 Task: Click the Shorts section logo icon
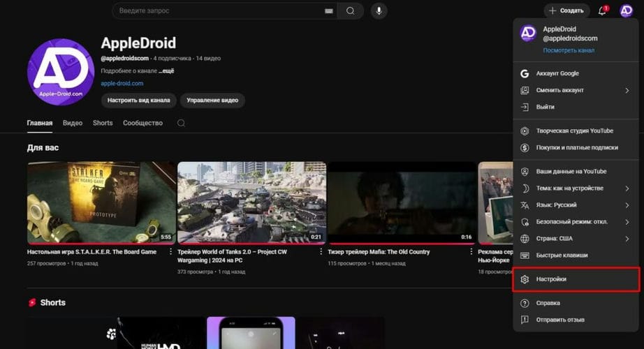click(32, 303)
